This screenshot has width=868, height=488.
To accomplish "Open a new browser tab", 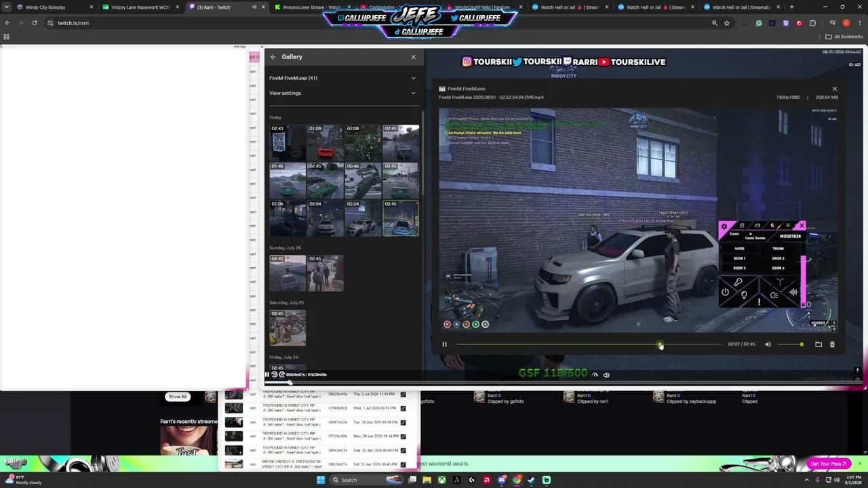I will tap(791, 7).
